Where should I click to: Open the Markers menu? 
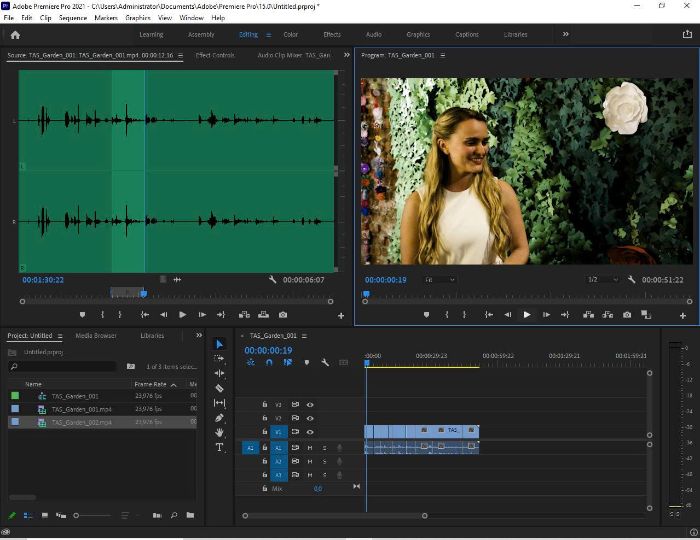106,18
